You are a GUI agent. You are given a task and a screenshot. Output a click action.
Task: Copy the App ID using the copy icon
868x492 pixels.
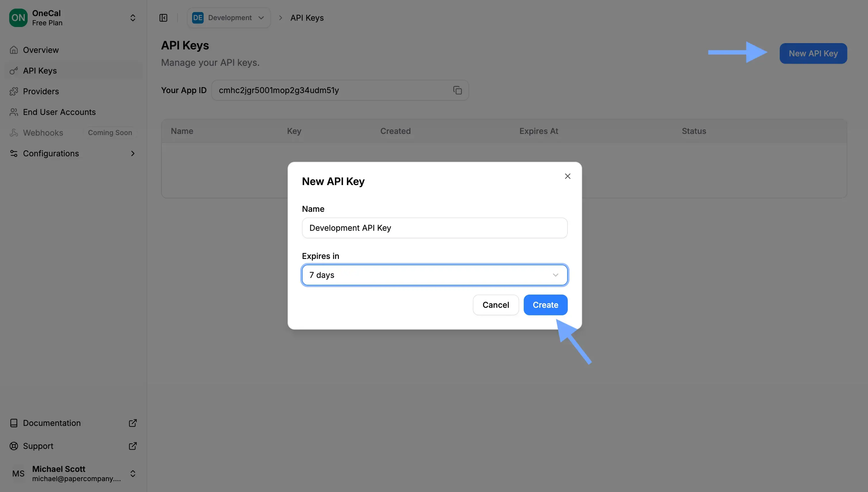(458, 90)
